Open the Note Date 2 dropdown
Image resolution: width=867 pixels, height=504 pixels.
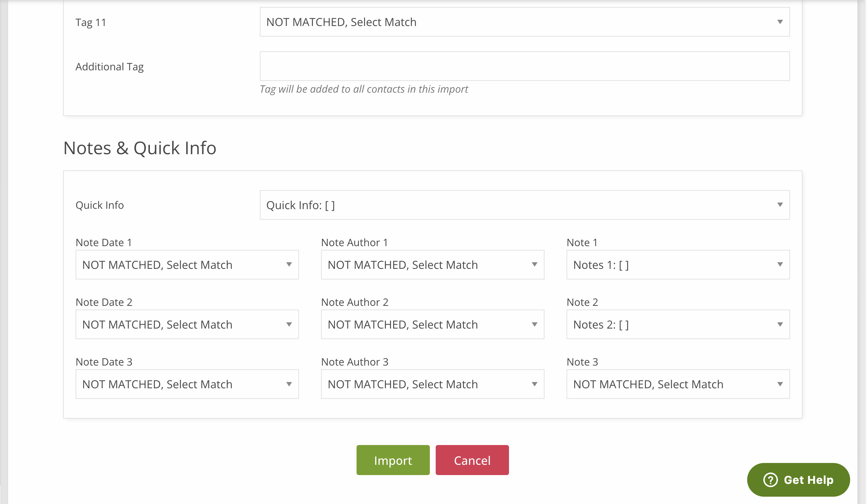click(x=187, y=325)
